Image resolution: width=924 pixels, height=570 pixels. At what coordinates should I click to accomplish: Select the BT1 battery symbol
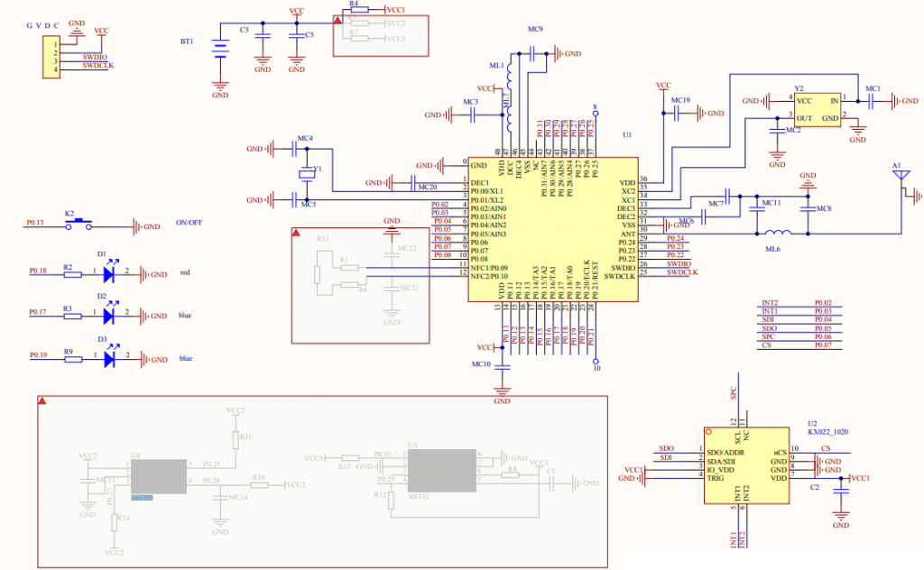(219, 47)
